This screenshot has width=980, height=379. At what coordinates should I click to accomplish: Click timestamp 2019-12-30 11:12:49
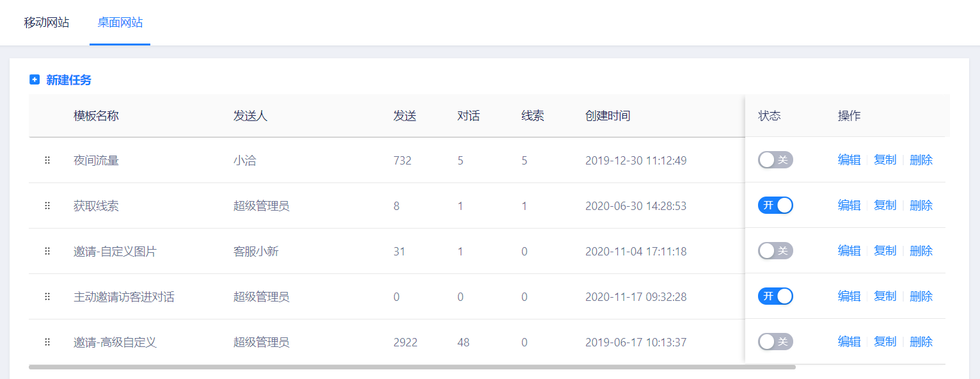pos(636,161)
